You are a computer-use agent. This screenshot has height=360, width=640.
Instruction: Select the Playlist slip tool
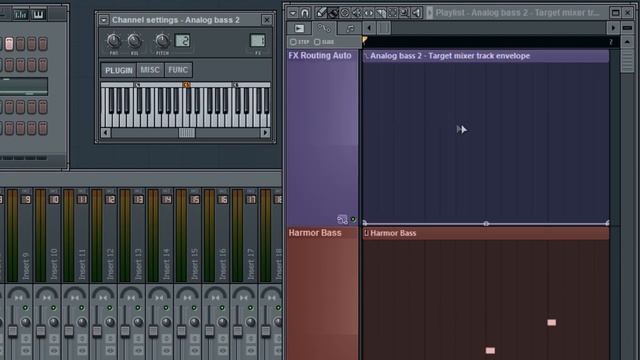369,13
